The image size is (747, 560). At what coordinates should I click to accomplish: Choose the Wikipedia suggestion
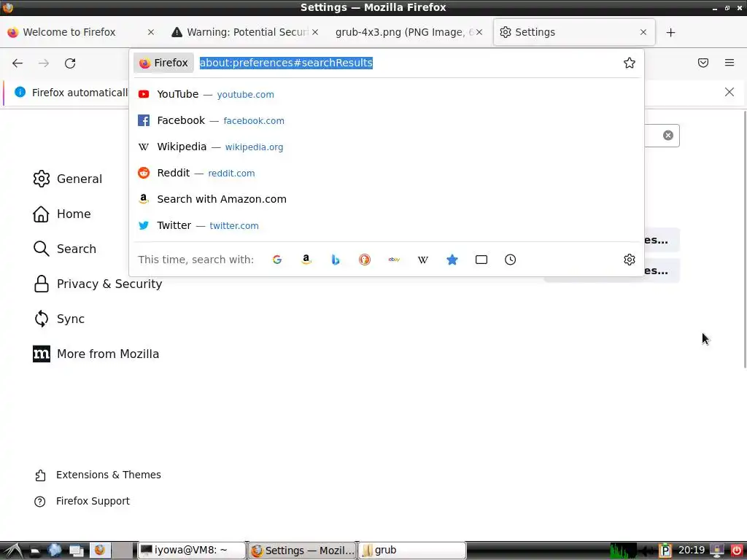click(387, 147)
